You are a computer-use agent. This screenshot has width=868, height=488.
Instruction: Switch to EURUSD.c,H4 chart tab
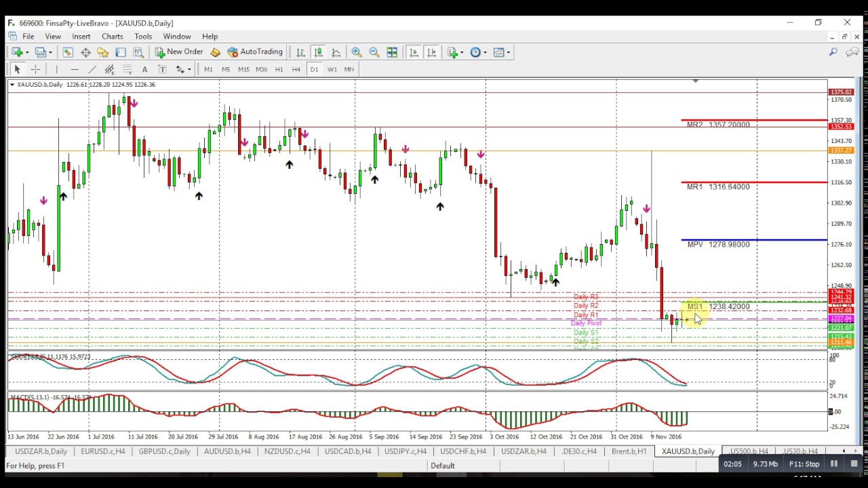pos(102,451)
